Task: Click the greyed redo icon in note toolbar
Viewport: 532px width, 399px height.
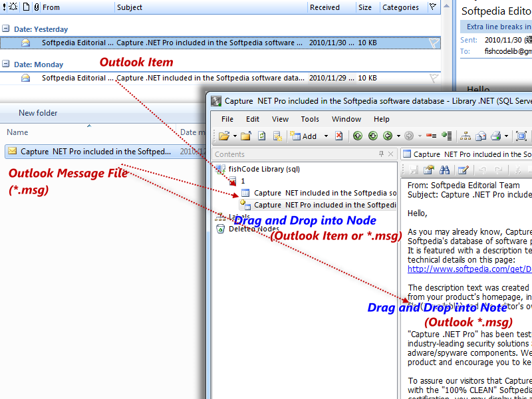Action: click(x=498, y=170)
